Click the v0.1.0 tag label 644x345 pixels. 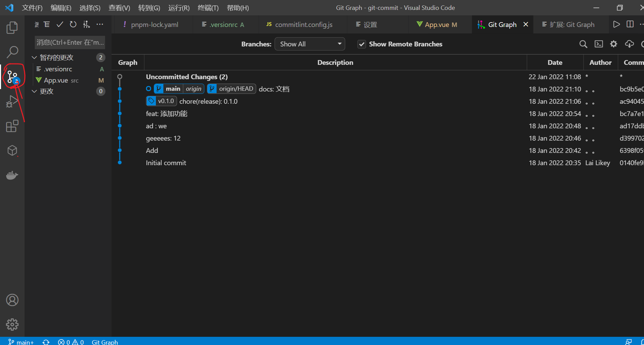tap(162, 101)
